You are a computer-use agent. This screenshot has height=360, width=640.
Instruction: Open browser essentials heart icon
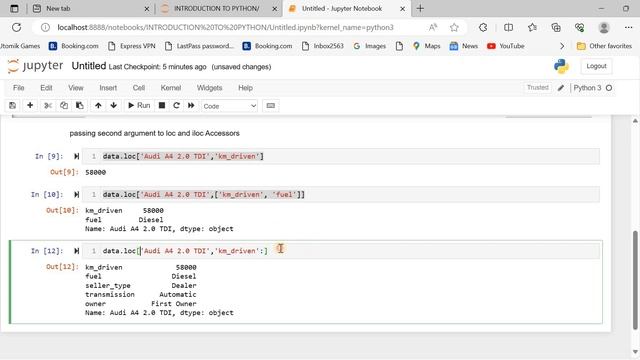click(580, 27)
